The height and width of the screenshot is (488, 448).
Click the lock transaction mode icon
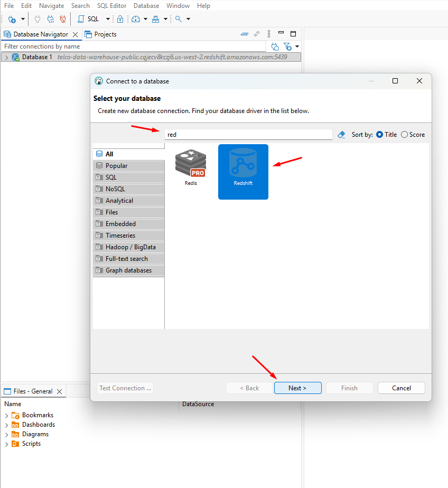coord(120,20)
